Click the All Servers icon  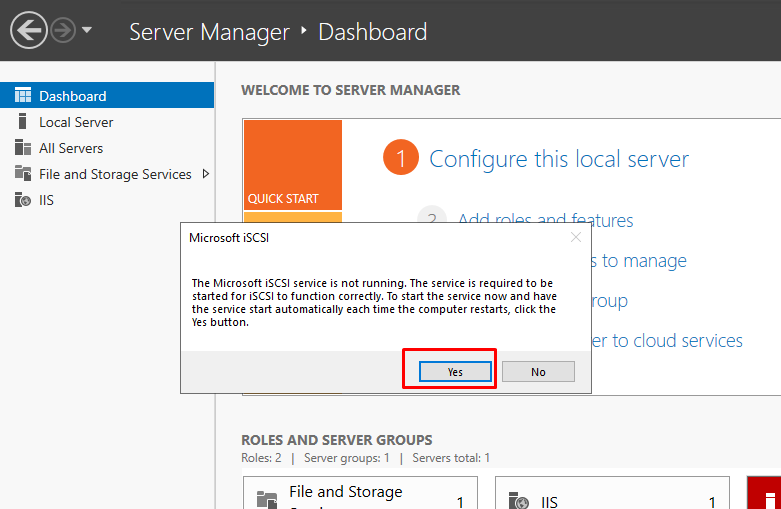pos(23,147)
